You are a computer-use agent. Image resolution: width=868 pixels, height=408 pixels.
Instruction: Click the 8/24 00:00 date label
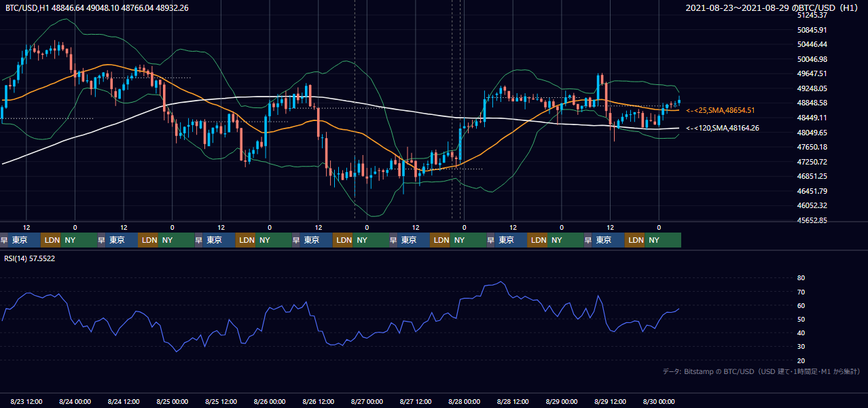click(75, 402)
